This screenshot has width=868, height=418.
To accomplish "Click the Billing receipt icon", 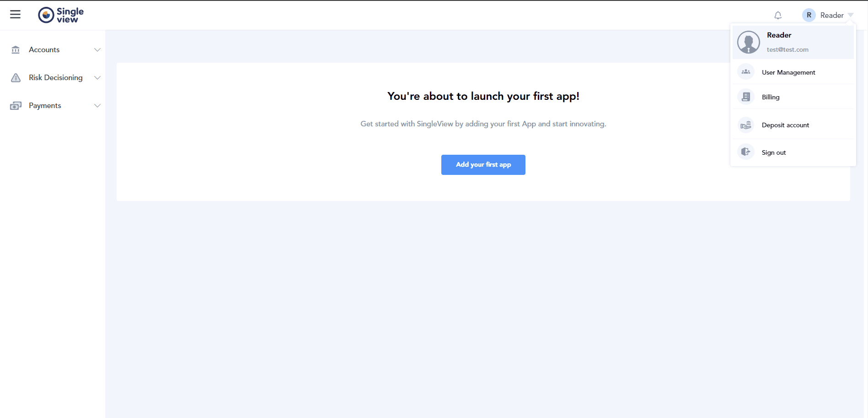I will tap(746, 97).
